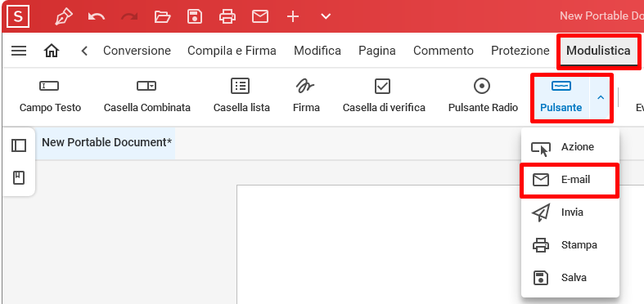Image resolution: width=644 pixels, height=304 pixels.
Task: Expand the quick access toolbar chevron
Action: (326, 17)
